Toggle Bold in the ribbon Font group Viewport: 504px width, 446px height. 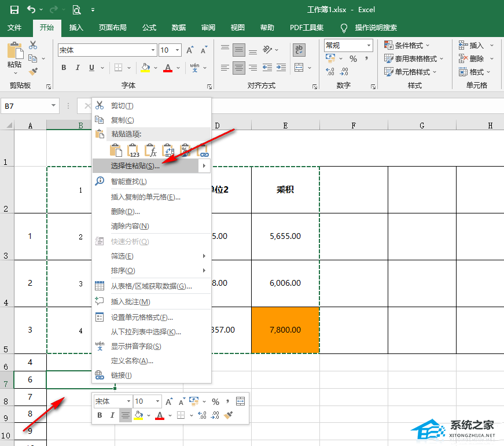(x=64, y=68)
